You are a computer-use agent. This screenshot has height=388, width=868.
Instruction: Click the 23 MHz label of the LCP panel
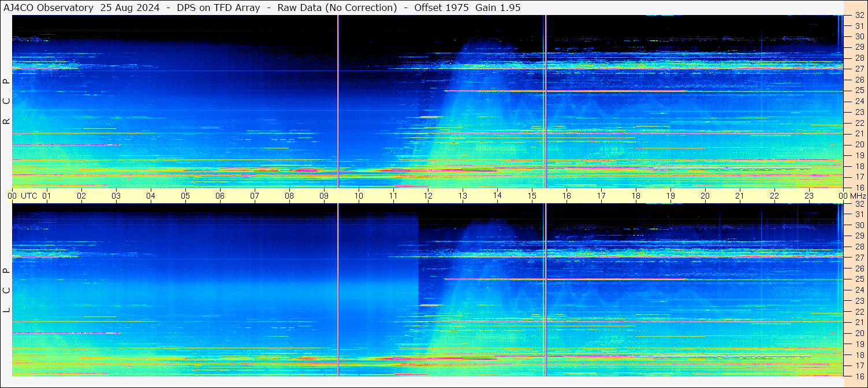click(x=859, y=301)
